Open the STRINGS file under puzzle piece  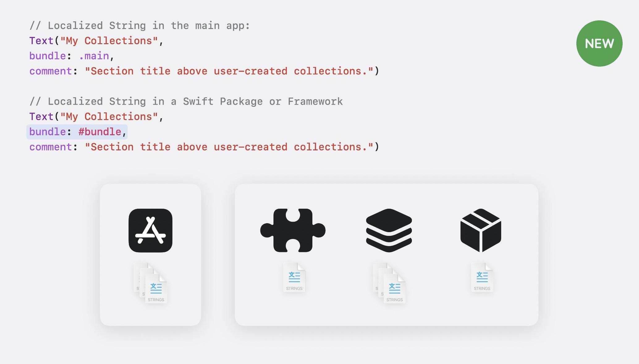point(294,277)
